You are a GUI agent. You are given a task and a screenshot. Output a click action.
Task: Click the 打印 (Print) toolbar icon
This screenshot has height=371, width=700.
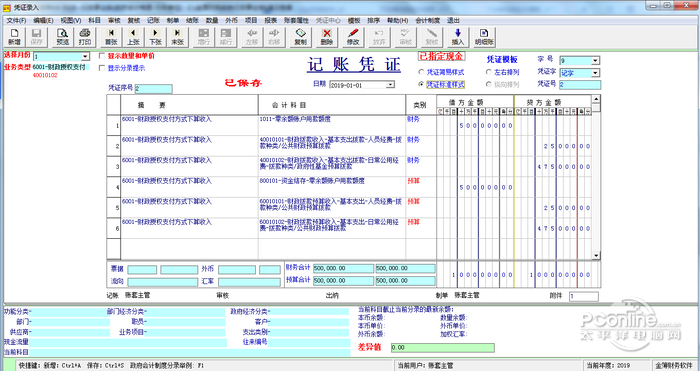point(84,37)
